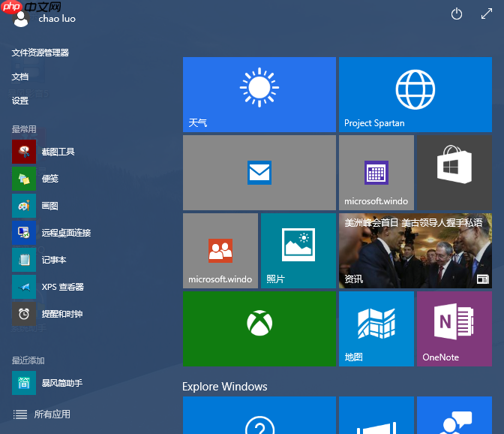Click the 最近添加 section label

pyautogui.click(x=28, y=360)
